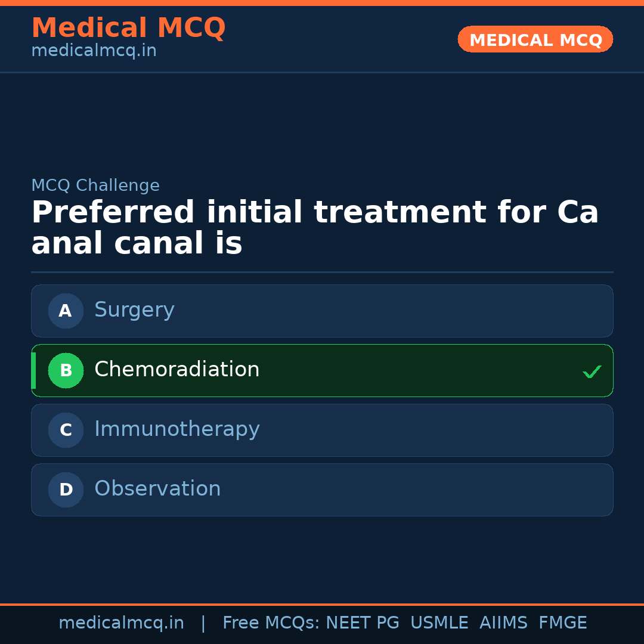Click the circular C badge on Immunotherapy

click(x=66, y=430)
